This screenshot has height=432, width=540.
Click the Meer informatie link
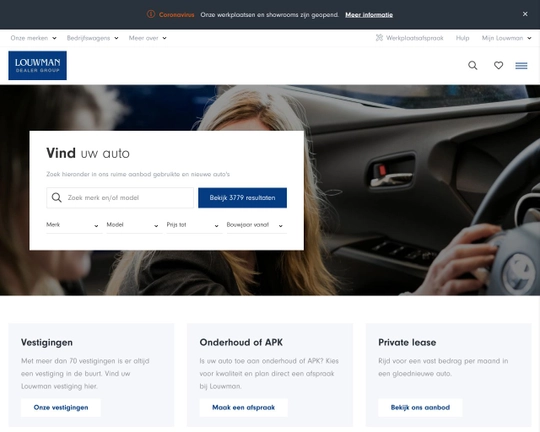tap(369, 15)
